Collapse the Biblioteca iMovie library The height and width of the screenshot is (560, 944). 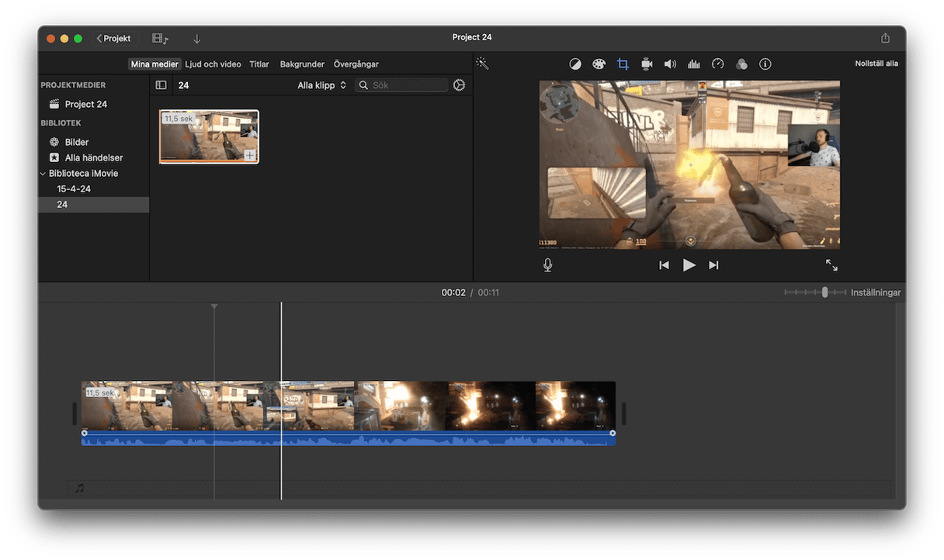(43, 174)
